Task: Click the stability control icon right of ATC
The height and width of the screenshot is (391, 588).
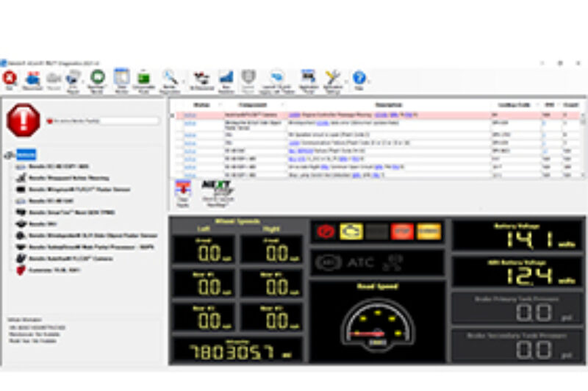Action: pos(392,262)
